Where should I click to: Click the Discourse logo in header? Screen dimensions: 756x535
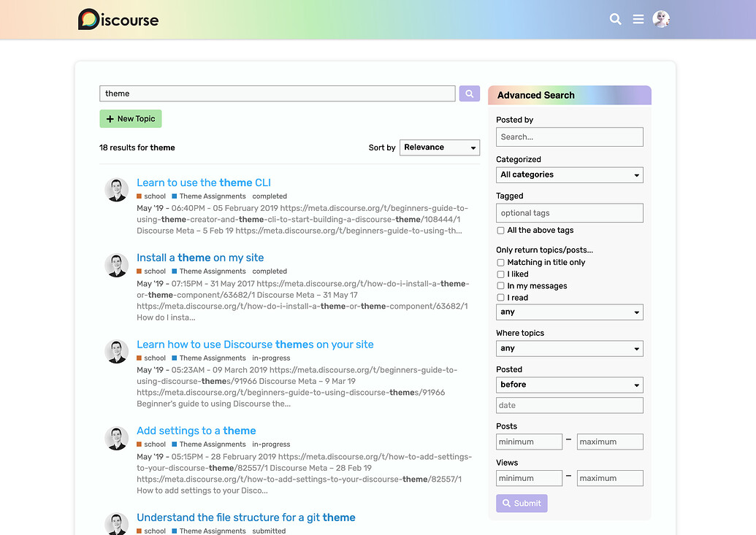pyautogui.click(x=118, y=20)
